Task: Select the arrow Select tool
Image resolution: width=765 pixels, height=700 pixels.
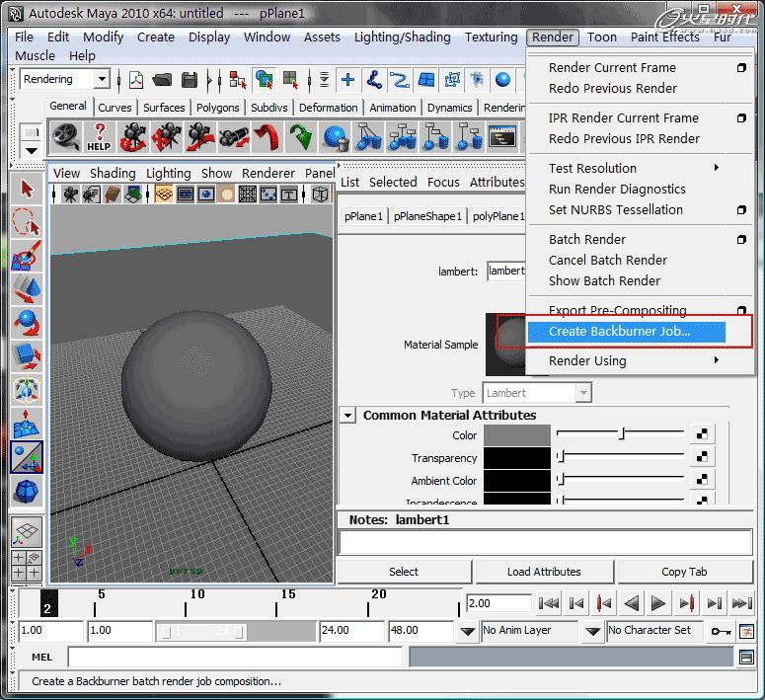Action: [x=27, y=190]
